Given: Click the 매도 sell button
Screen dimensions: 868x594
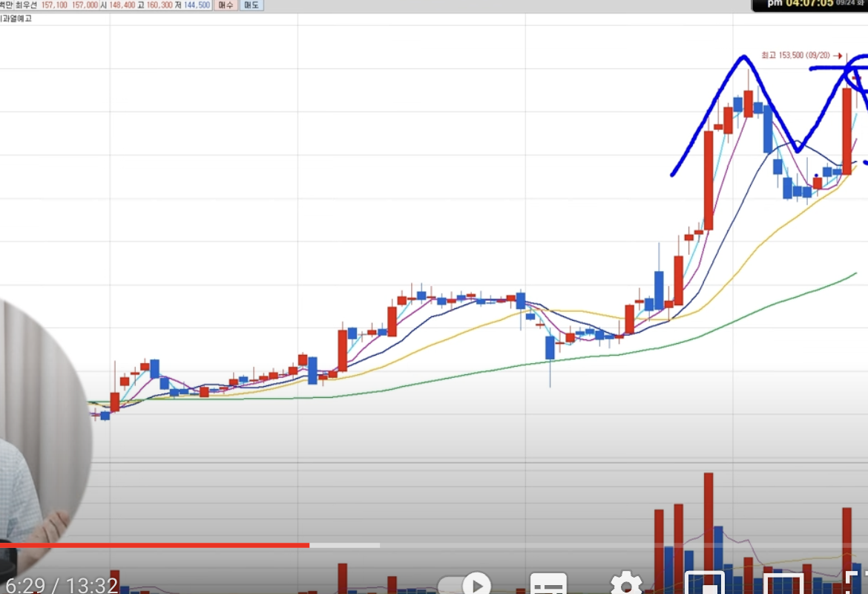Looking at the screenshot, I should click(x=251, y=5).
